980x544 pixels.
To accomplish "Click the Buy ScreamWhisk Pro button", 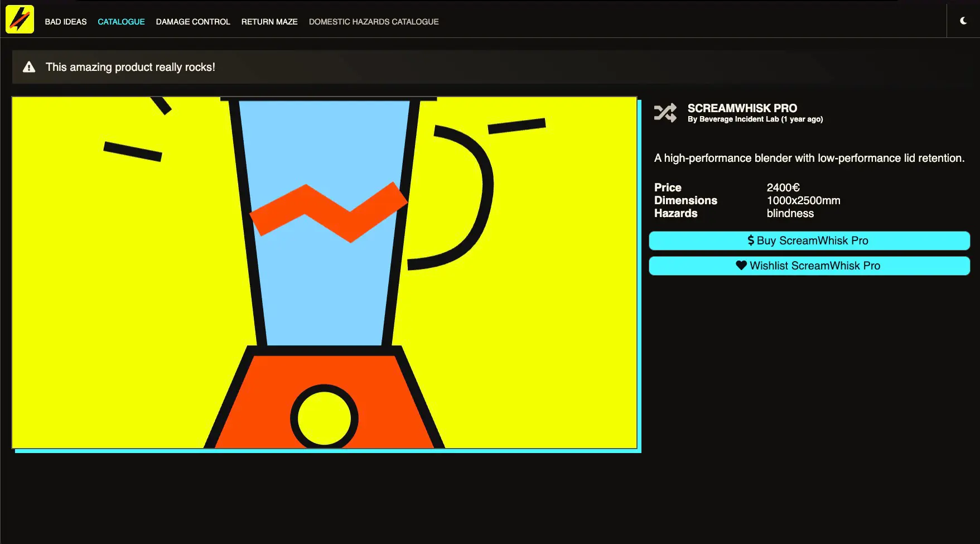I will pos(809,240).
